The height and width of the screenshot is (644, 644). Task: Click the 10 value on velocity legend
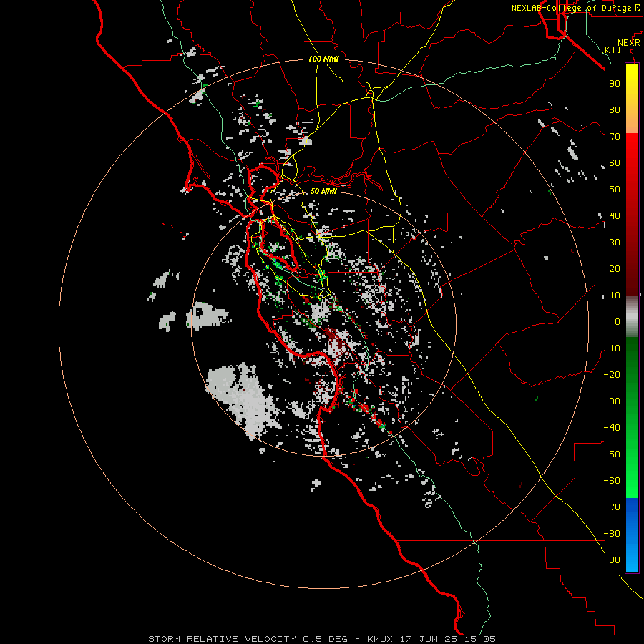pos(615,296)
